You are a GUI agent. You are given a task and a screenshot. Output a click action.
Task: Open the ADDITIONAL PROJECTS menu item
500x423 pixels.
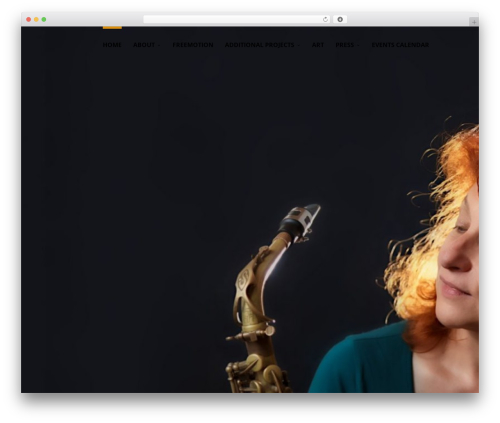pyautogui.click(x=259, y=45)
